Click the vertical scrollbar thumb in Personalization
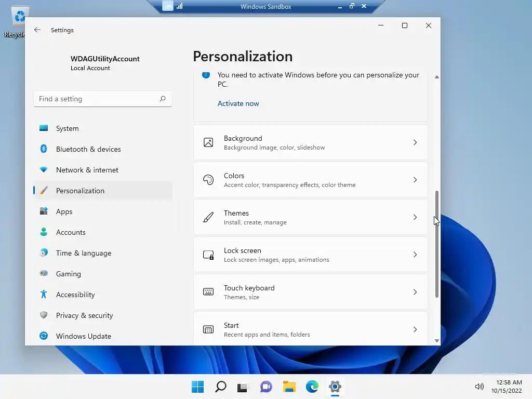This screenshot has height=399, width=532. [x=436, y=244]
